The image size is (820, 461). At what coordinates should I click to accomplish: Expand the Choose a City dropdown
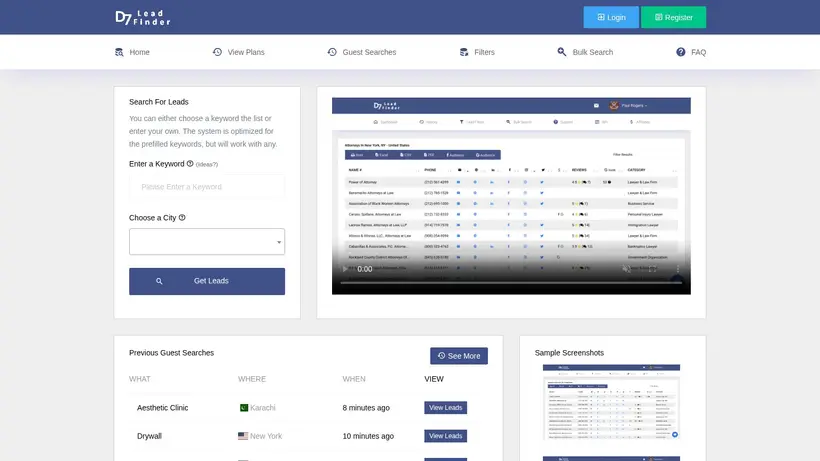207,241
